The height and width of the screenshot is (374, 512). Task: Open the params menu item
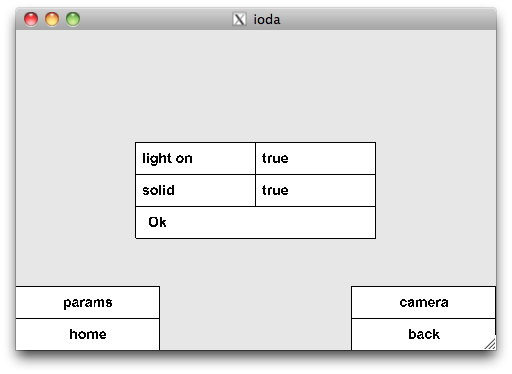click(x=88, y=302)
